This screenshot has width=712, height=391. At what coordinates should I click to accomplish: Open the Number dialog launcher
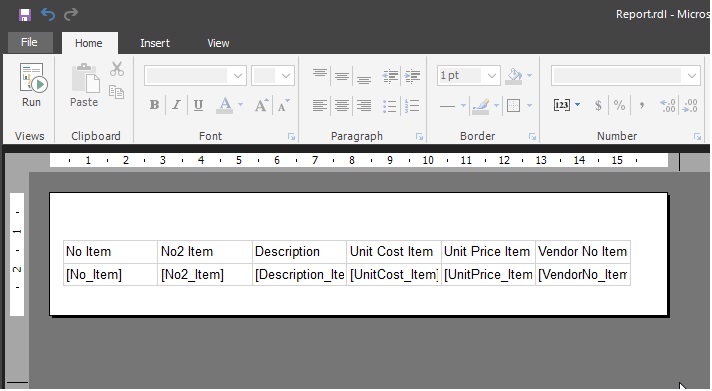click(x=697, y=137)
